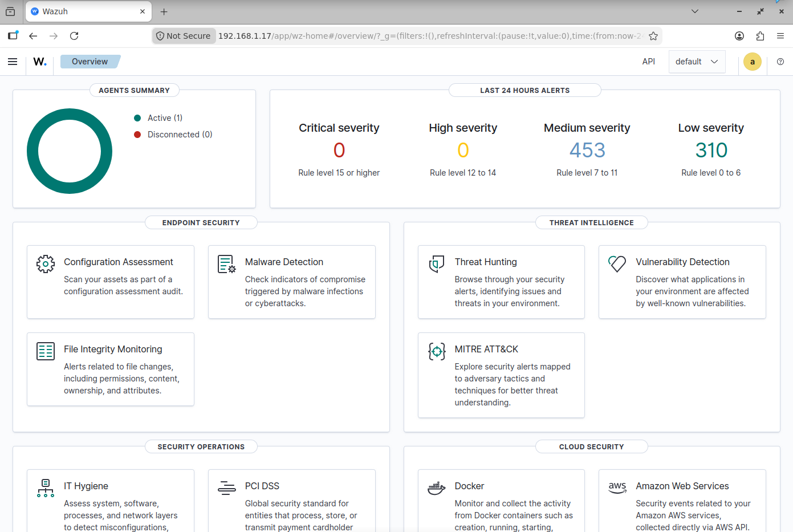Open the browser extensions puzzle icon
The image size is (793, 532).
[760, 36]
